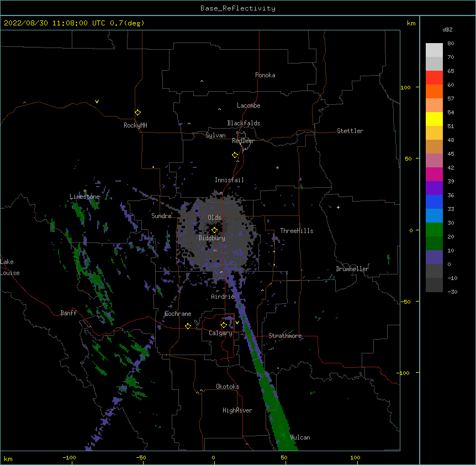
Task: Click the Sundre town label
Action: pos(161,216)
